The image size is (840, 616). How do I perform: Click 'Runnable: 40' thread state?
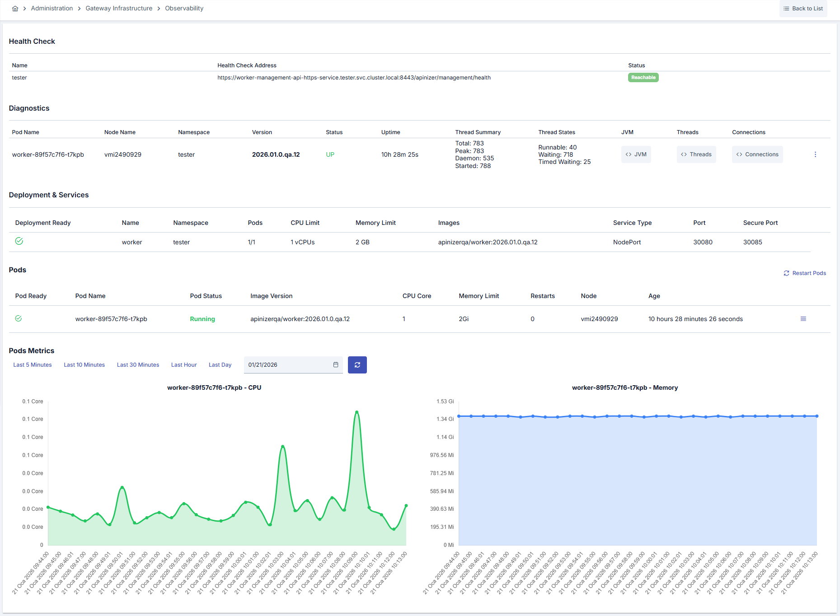[x=558, y=147]
